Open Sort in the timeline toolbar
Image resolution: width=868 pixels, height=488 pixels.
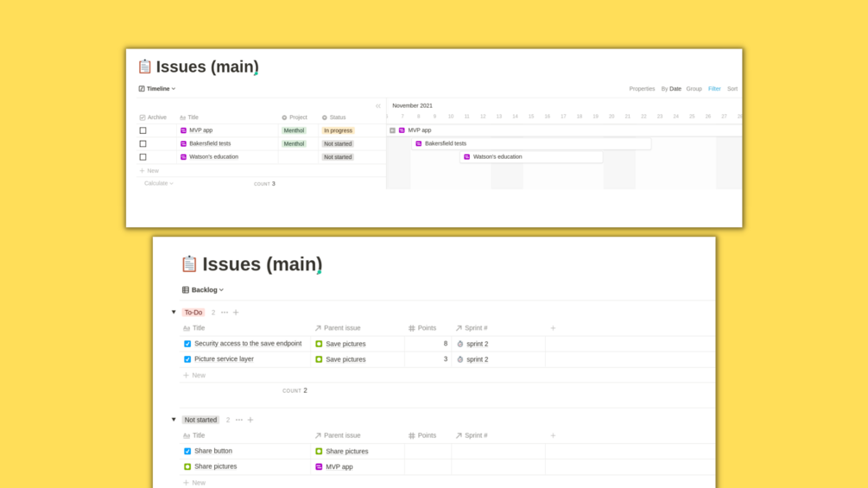pos(732,88)
